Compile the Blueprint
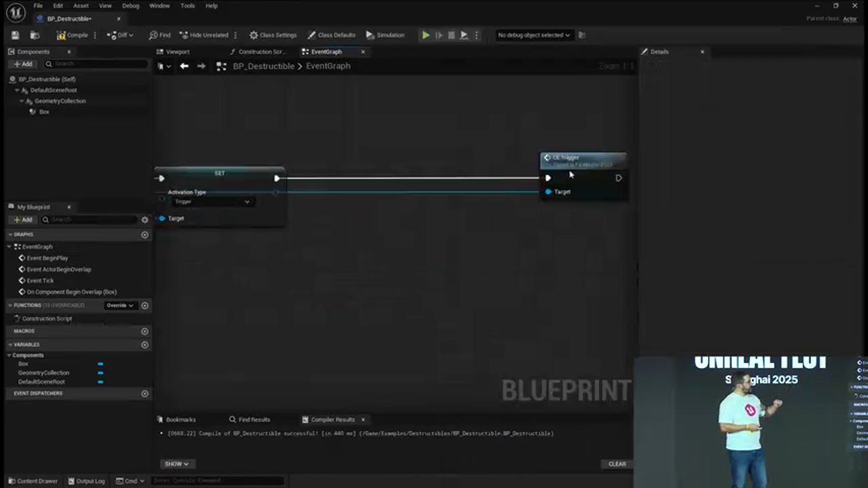Screen dimensions: 868x488 point(73,35)
